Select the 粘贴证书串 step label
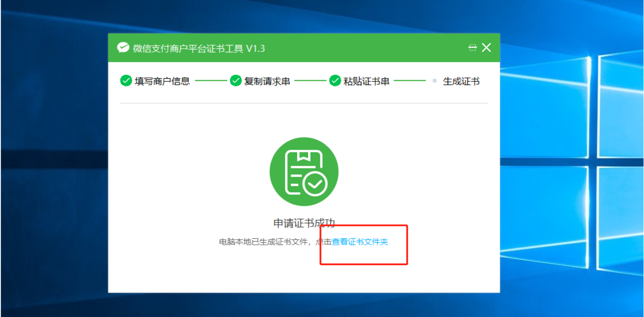Screen dimensions: 644x317 (x=366, y=81)
